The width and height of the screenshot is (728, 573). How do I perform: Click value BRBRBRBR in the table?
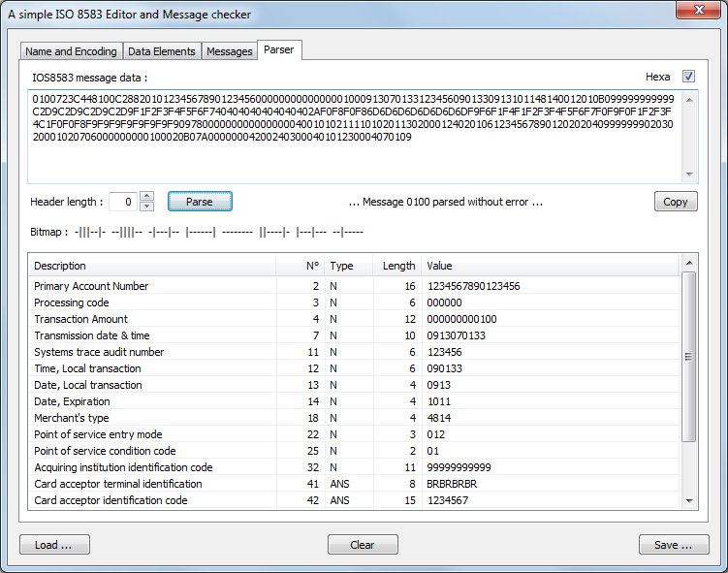453,484
